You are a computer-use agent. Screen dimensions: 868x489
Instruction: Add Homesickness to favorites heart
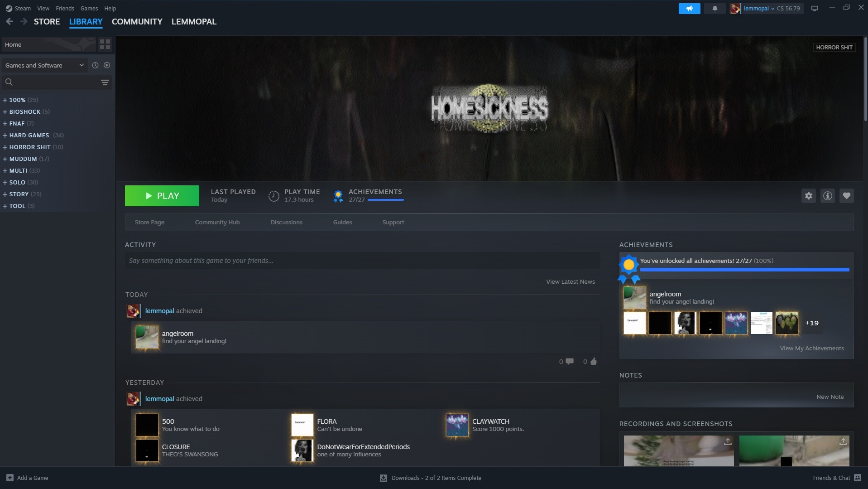847,196
